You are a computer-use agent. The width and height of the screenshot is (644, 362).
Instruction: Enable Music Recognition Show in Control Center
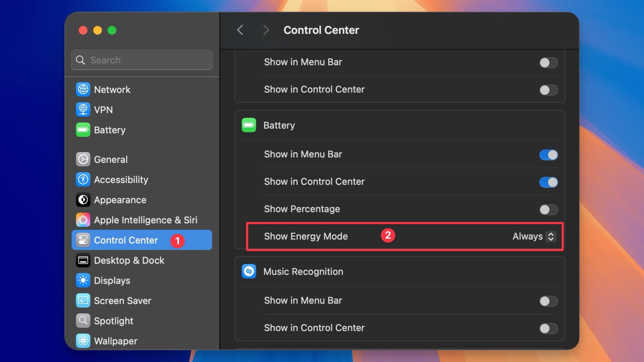click(x=548, y=328)
